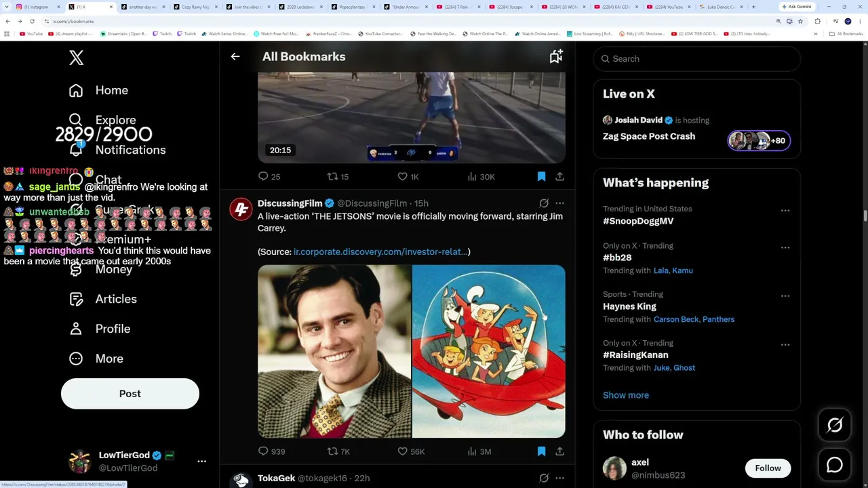Open the browser tab search dropdown
This screenshot has height=488, width=868.
click(x=7, y=7)
